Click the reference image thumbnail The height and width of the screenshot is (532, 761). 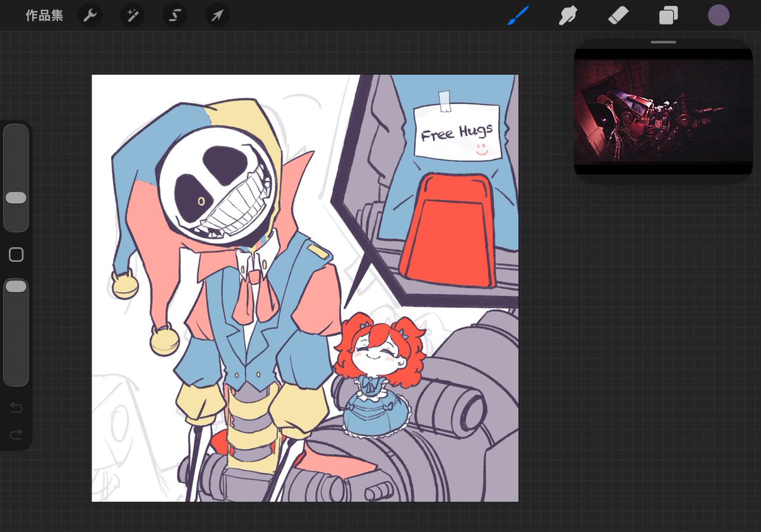(663, 111)
